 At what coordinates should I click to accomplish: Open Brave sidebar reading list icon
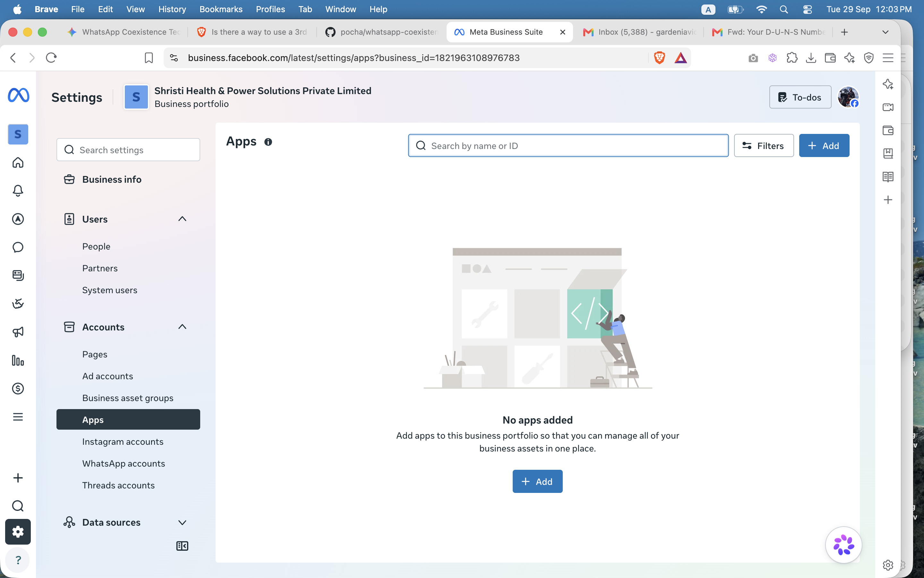tap(888, 177)
